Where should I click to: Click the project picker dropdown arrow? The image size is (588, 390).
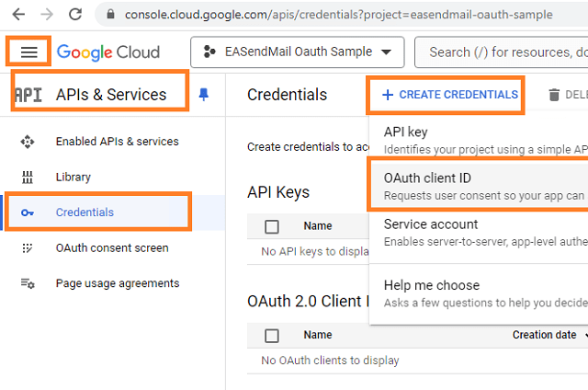click(386, 52)
